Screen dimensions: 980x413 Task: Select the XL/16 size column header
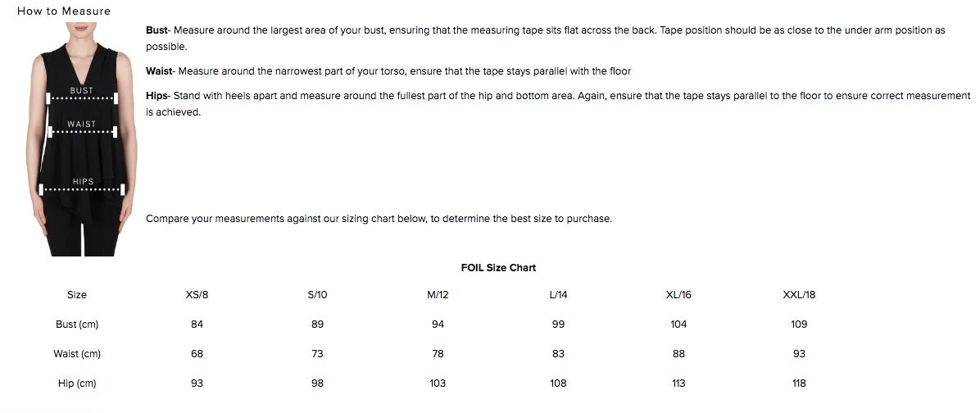click(x=678, y=295)
